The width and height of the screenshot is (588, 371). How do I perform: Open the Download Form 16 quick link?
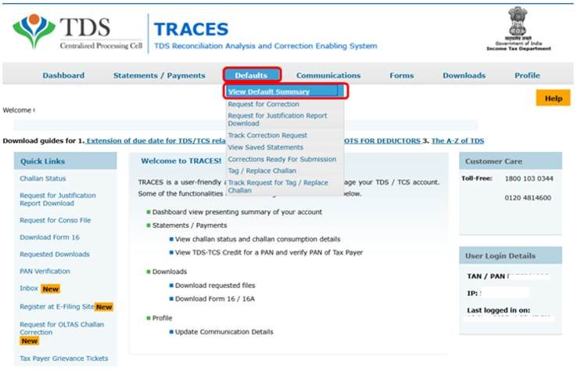pos(51,237)
